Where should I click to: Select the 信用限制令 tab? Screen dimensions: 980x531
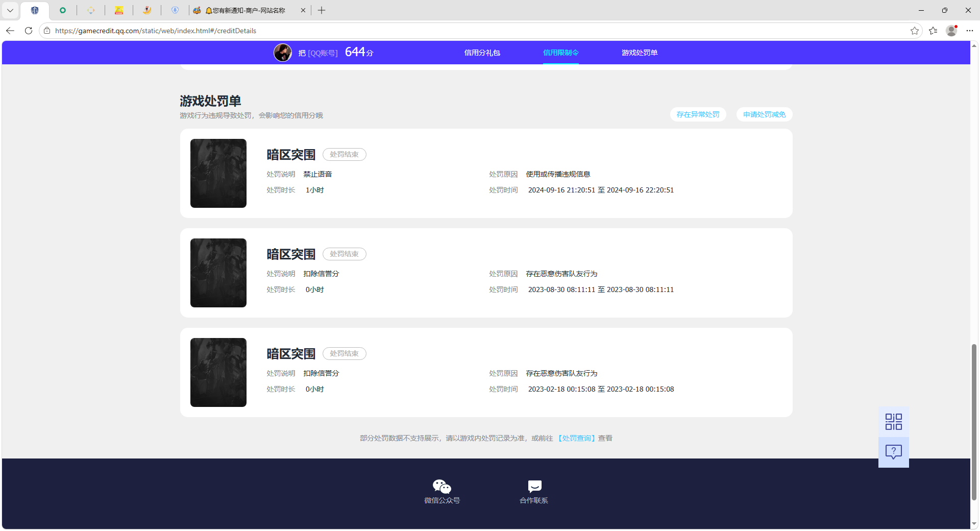point(560,53)
